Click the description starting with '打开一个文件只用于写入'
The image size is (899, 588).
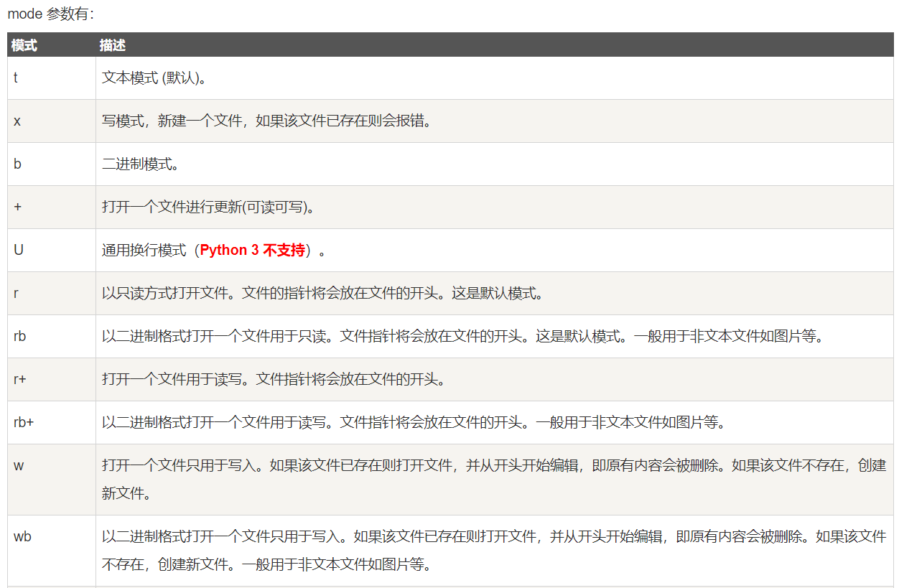(x=494, y=479)
